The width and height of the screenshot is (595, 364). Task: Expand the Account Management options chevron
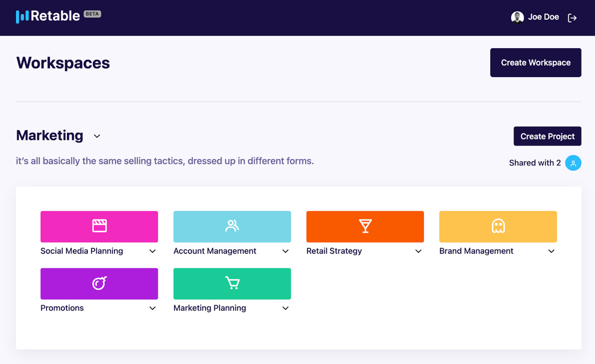coord(285,252)
